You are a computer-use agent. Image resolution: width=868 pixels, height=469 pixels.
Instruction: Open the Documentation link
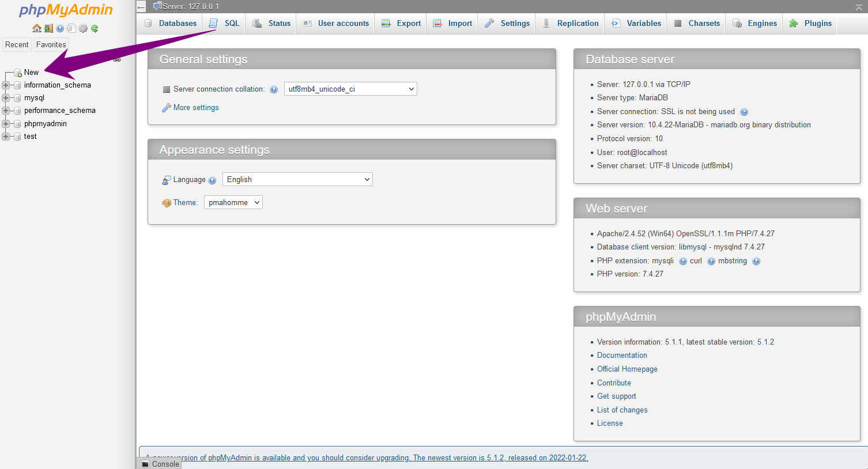point(622,355)
